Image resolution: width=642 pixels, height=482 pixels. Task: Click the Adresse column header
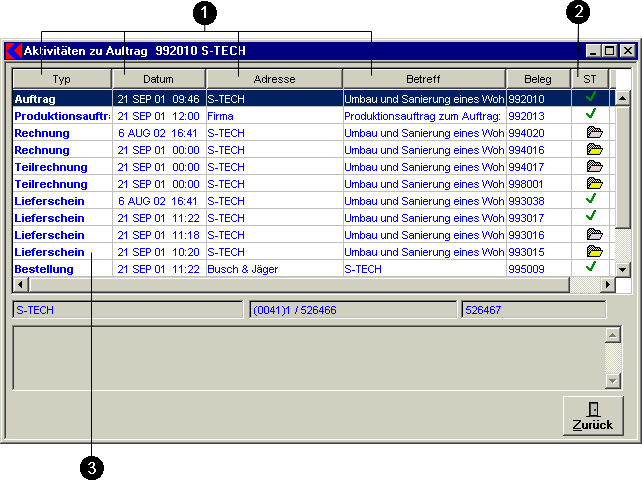pyautogui.click(x=274, y=78)
